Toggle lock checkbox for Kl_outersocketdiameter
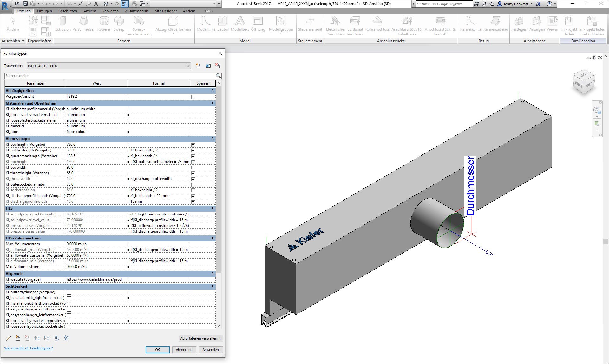This screenshot has height=364, width=609. (x=193, y=184)
